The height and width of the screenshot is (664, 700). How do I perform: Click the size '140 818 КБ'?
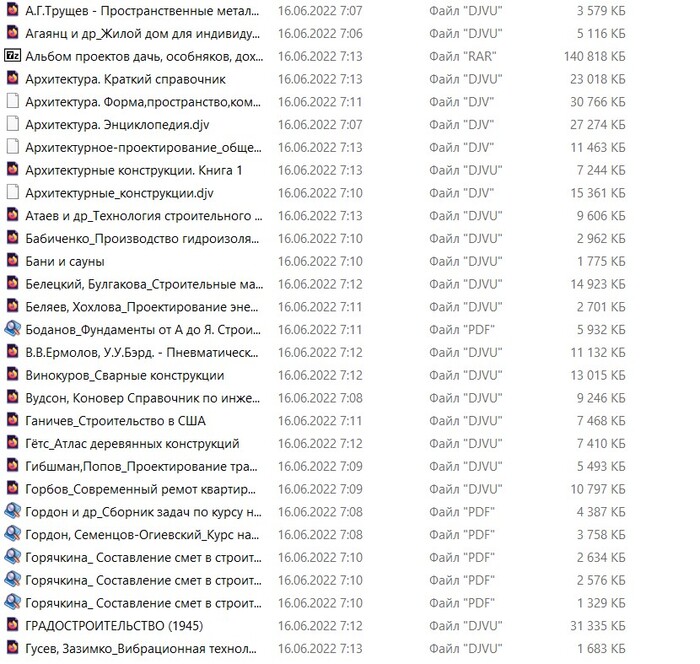[x=594, y=56]
